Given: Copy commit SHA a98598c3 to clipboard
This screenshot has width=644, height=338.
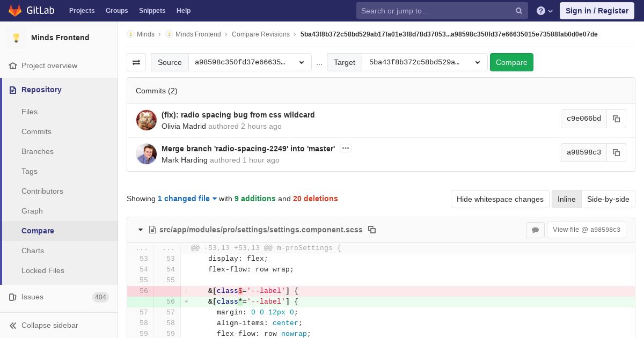Looking at the screenshot, I should (x=616, y=153).
